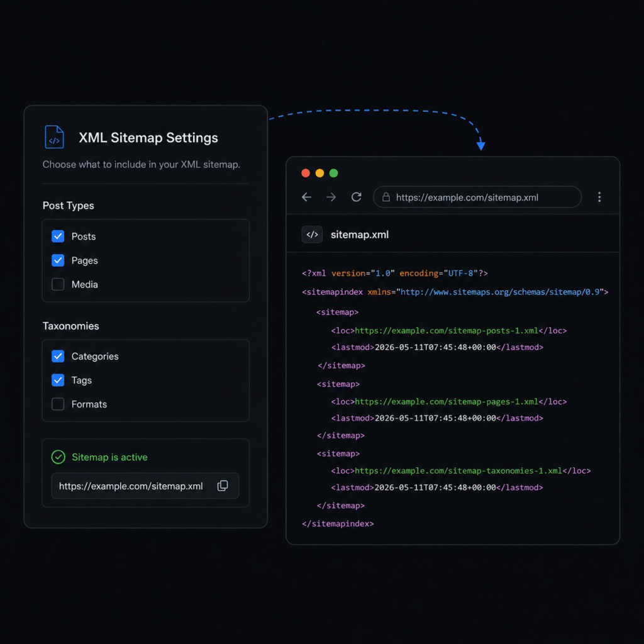Click the sitemaps.org schema namespace URL
This screenshot has width=644, height=644.
tap(500, 292)
